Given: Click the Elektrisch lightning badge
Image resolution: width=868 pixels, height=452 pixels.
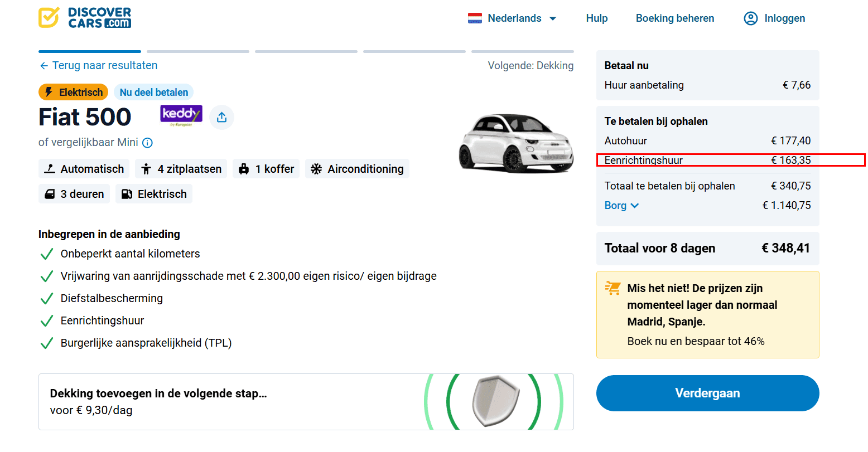Looking at the screenshot, I should (73, 92).
